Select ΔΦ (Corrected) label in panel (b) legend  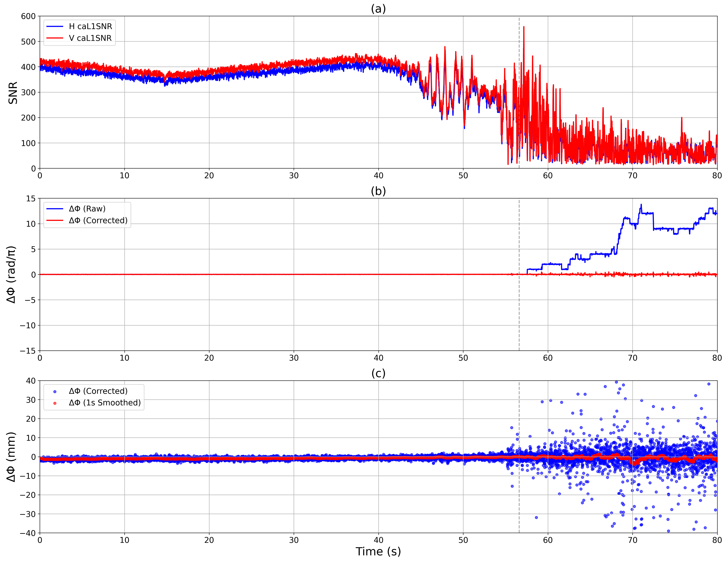point(98,220)
